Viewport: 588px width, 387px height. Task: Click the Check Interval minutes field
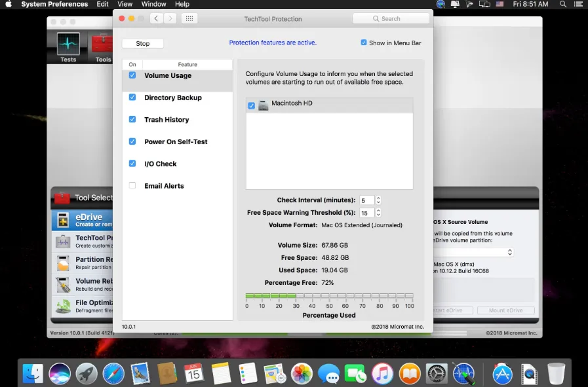click(366, 200)
